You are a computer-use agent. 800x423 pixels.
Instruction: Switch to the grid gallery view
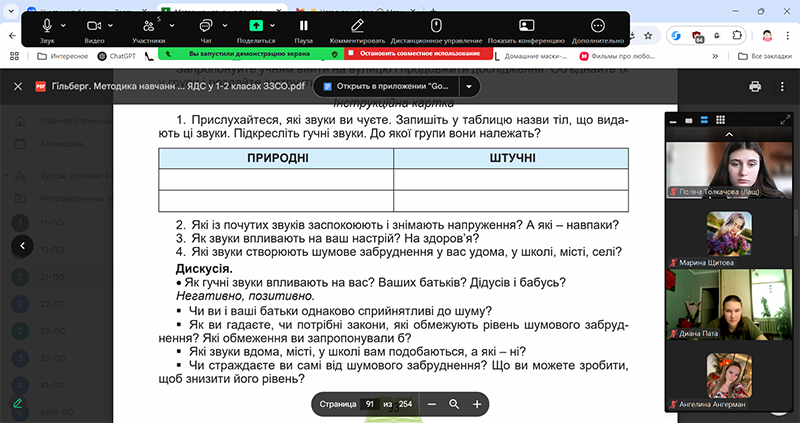point(720,120)
